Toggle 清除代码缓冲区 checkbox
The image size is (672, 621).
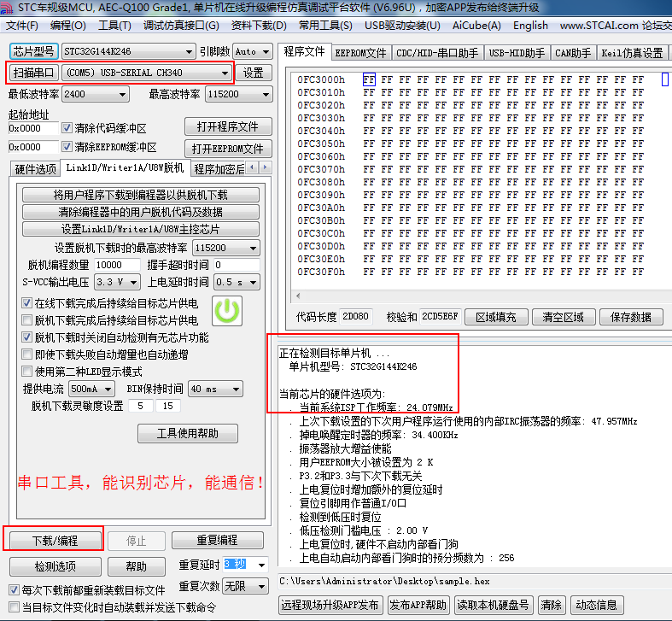(x=67, y=128)
